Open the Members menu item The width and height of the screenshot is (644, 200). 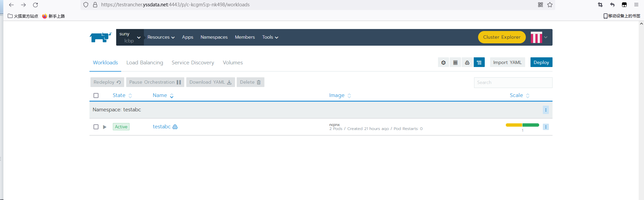245,37
